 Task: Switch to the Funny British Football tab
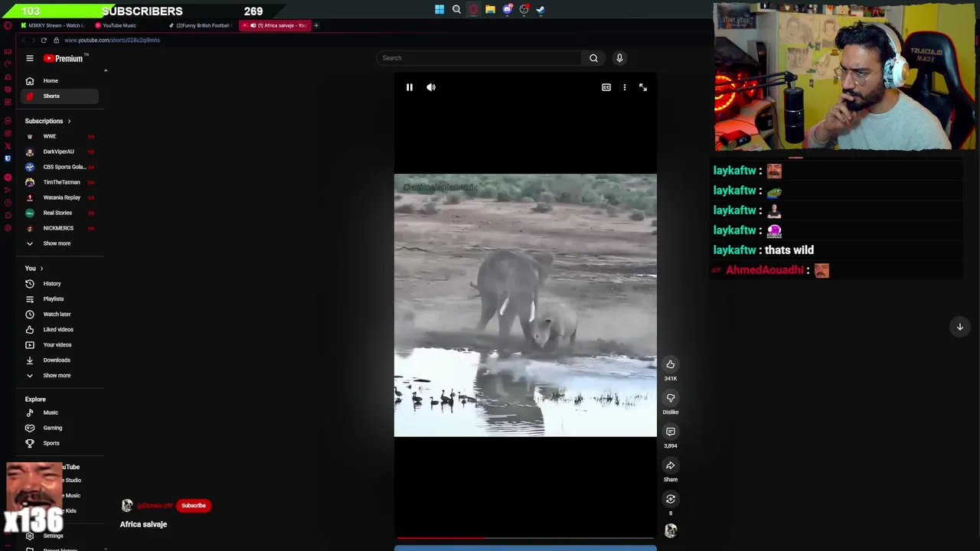pyautogui.click(x=201, y=25)
